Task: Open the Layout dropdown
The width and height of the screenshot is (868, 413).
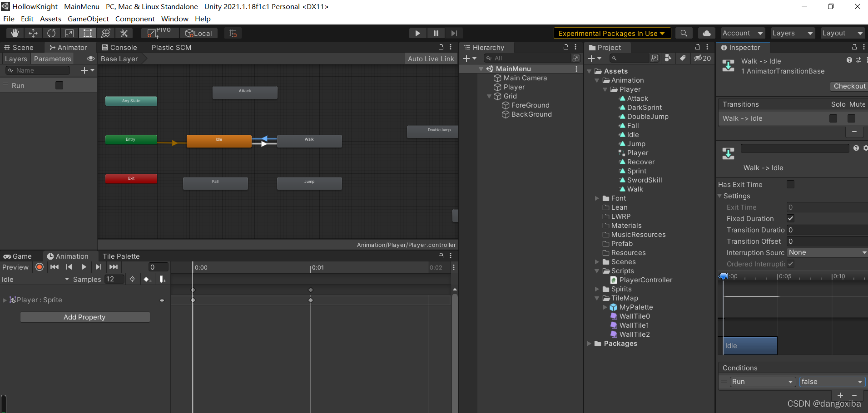Action: (x=843, y=33)
